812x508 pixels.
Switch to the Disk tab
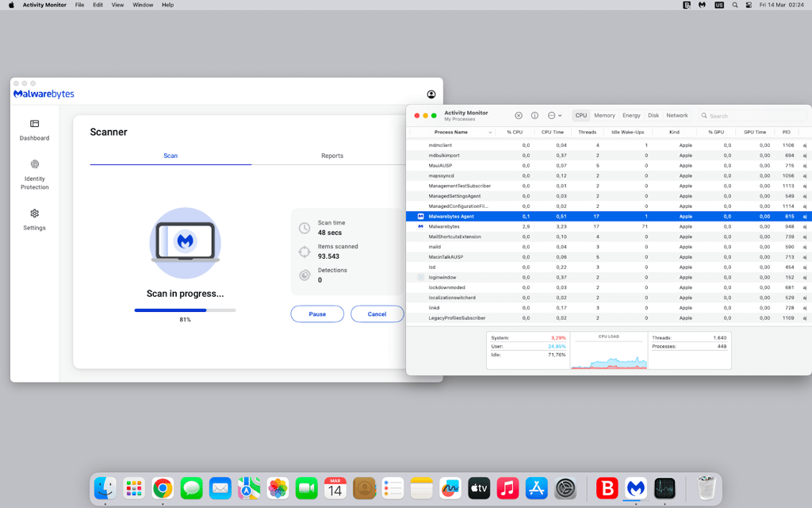point(653,116)
